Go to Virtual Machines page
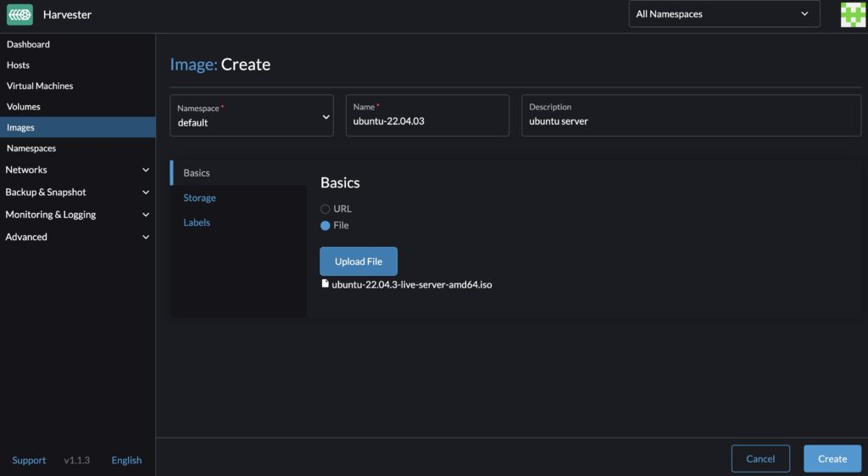The width and height of the screenshot is (868, 476). [40, 86]
